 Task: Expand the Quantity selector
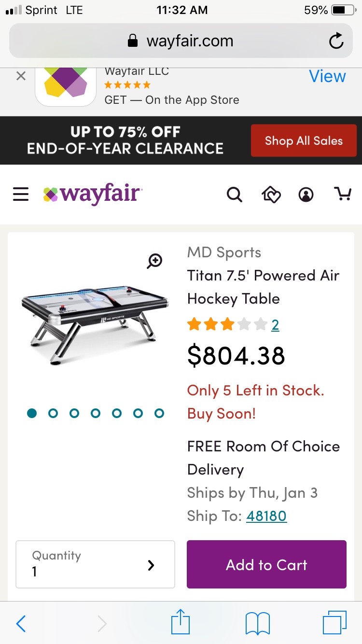[x=95, y=564]
